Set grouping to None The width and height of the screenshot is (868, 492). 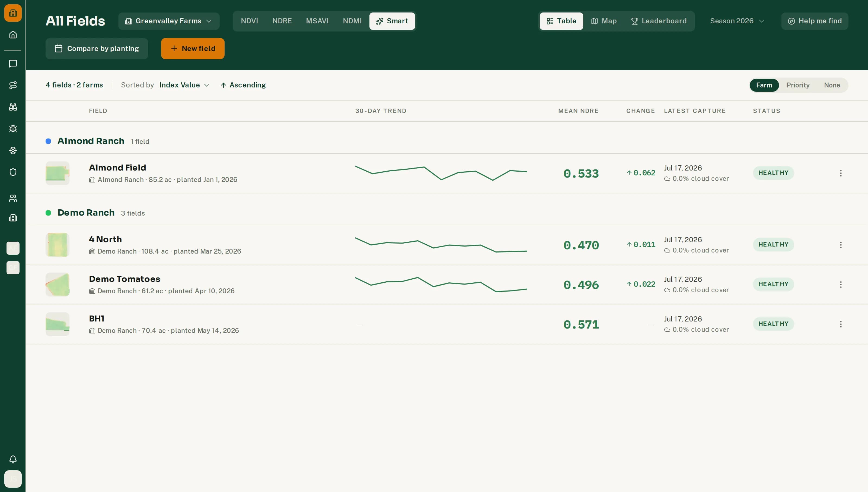(x=832, y=85)
